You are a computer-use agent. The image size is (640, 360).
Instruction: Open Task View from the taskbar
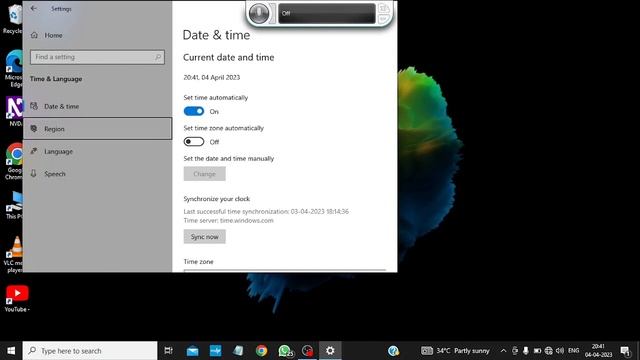pyautogui.click(x=168, y=351)
